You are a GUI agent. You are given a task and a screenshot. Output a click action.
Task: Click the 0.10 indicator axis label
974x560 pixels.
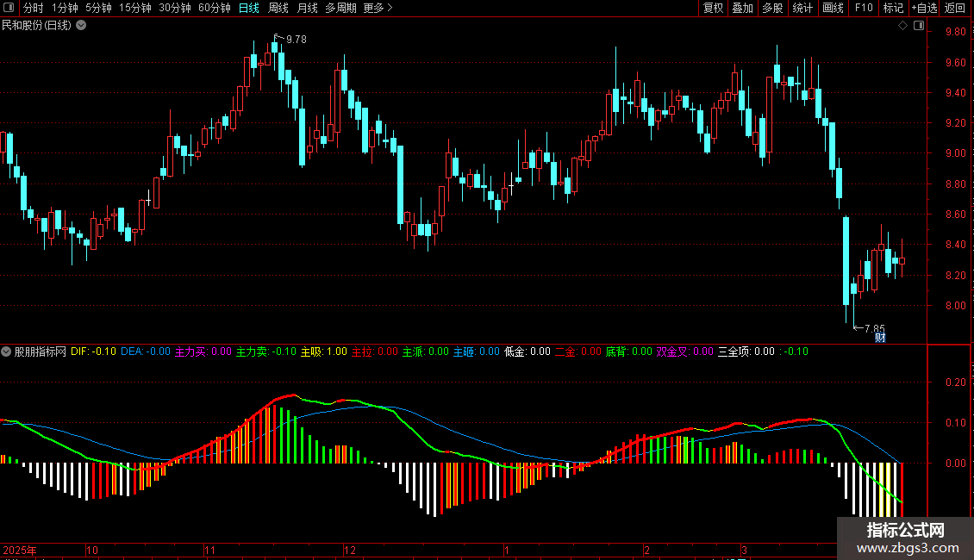(955, 423)
